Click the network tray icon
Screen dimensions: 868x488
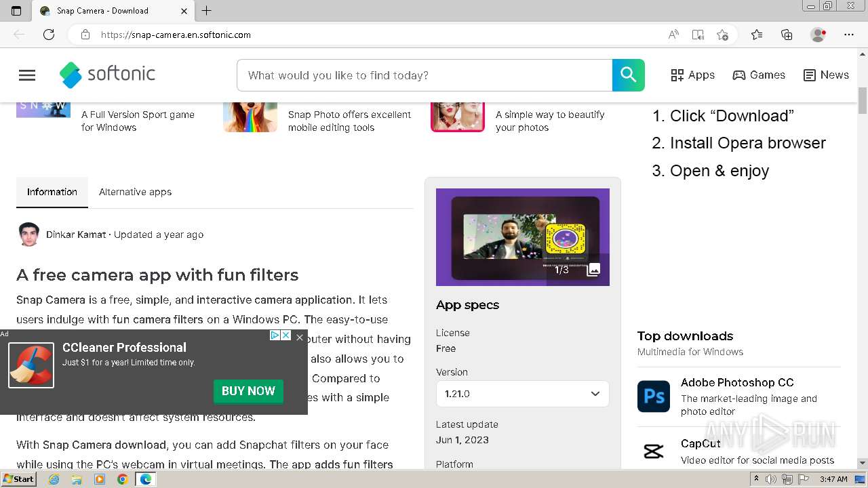coord(787,479)
